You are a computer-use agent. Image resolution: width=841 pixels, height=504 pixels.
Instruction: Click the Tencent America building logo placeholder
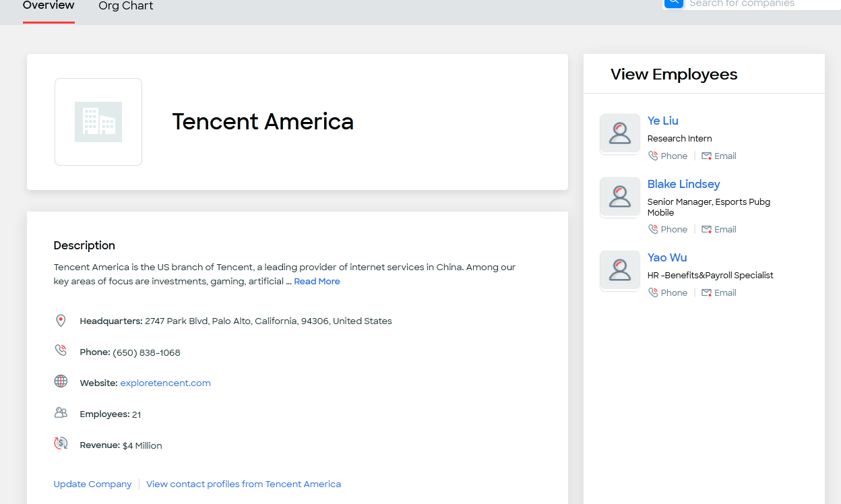click(98, 122)
